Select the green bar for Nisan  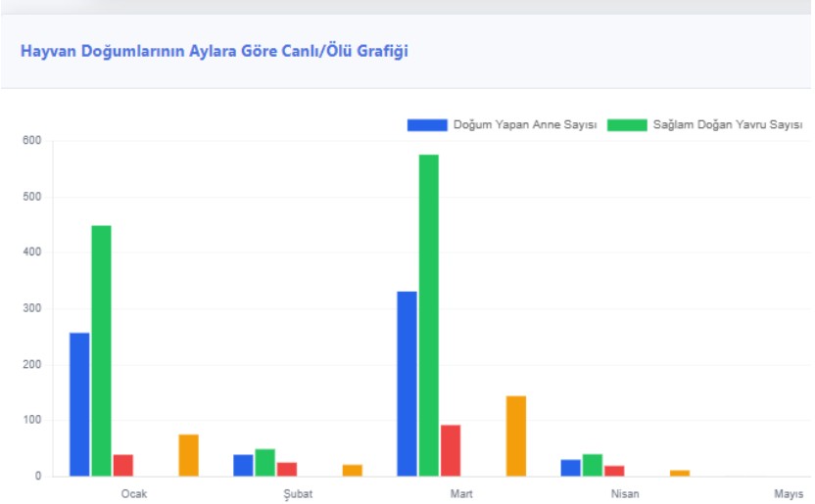[593, 465]
